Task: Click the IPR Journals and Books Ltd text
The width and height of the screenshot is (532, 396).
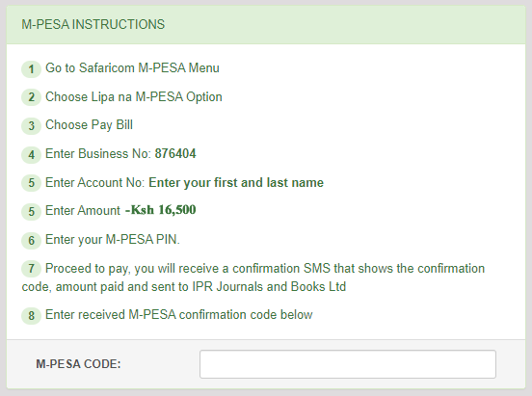Action: (269, 287)
